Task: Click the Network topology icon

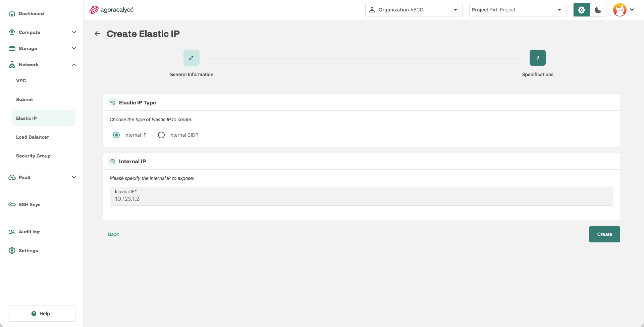Action: [x=12, y=64]
